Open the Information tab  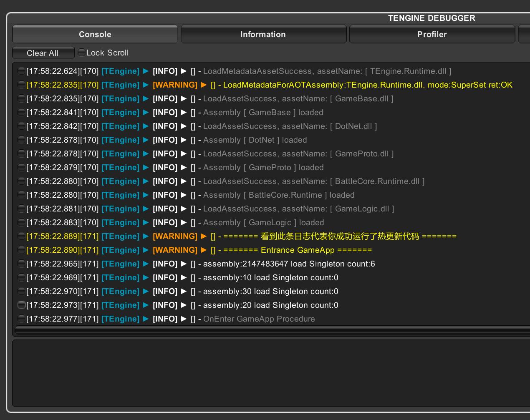click(263, 34)
